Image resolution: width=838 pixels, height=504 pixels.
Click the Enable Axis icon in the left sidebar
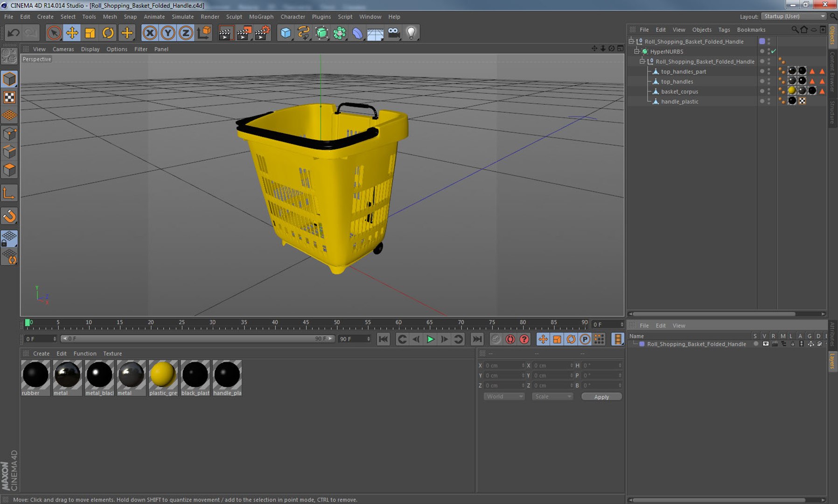coord(9,193)
